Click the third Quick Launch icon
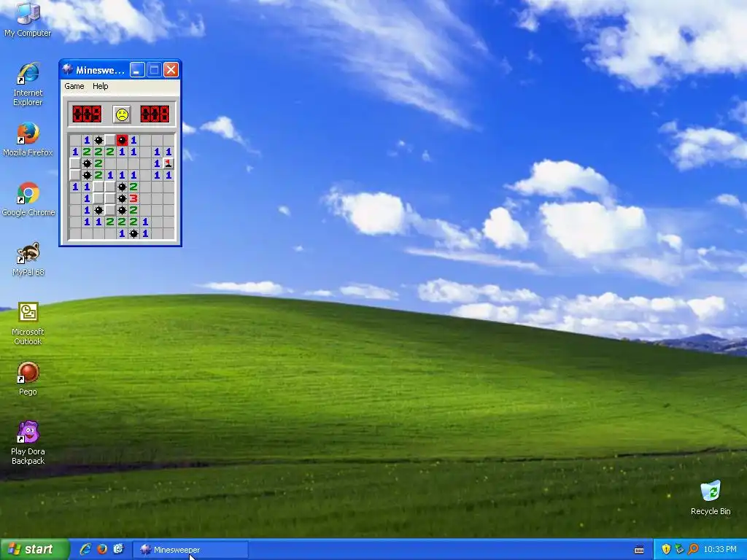The width and height of the screenshot is (747, 560). click(x=119, y=549)
